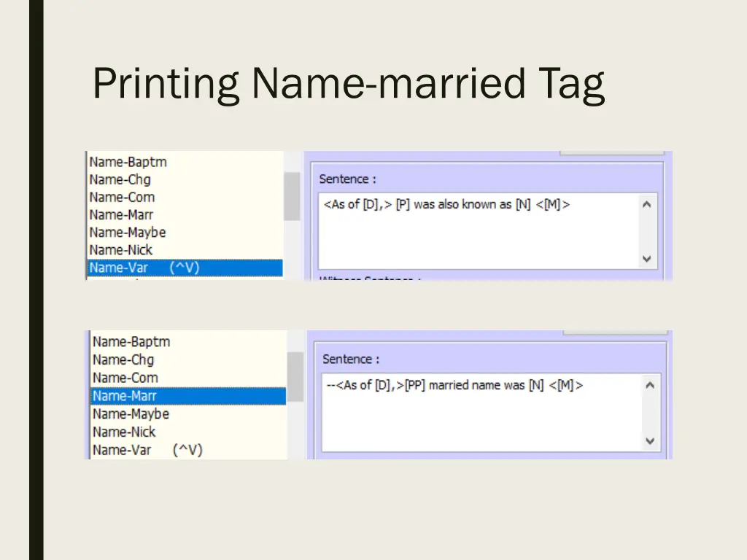Image resolution: width=747 pixels, height=560 pixels.
Task: Select Name-Nick in the upper list
Action: pyautogui.click(x=120, y=250)
